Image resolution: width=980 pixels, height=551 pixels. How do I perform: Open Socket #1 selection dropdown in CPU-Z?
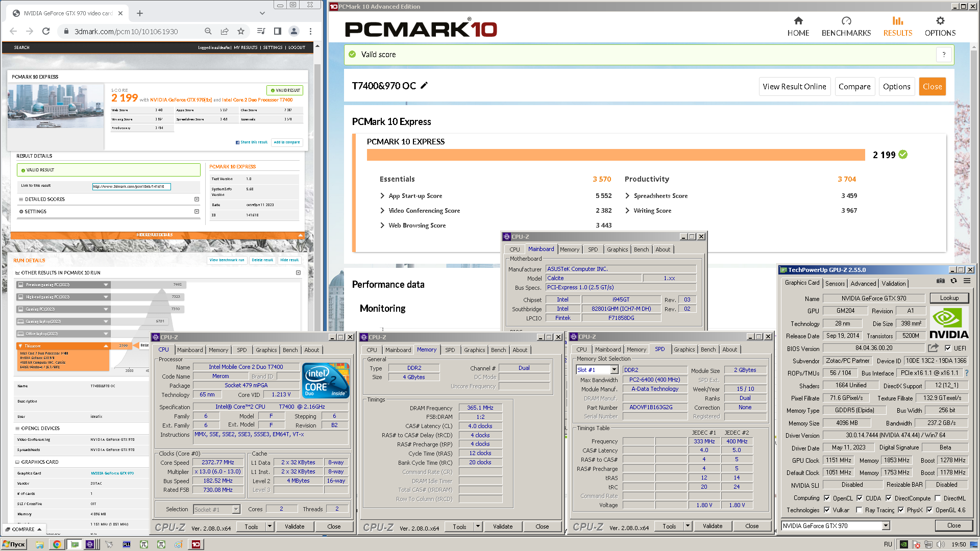coord(236,510)
